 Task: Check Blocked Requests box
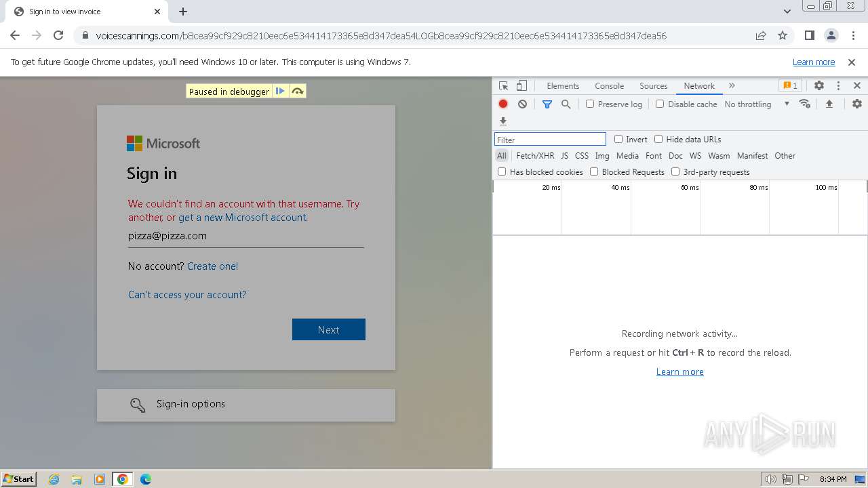[594, 171]
